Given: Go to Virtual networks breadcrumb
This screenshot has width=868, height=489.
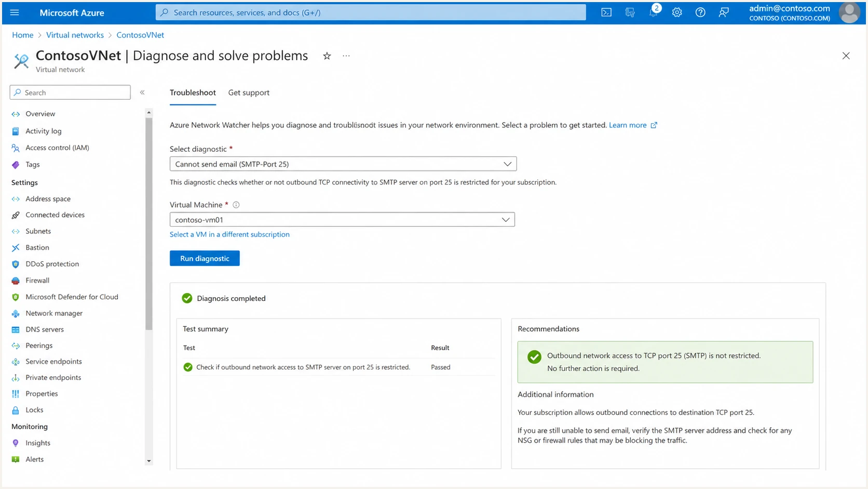Looking at the screenshot, I should [75, 35].
